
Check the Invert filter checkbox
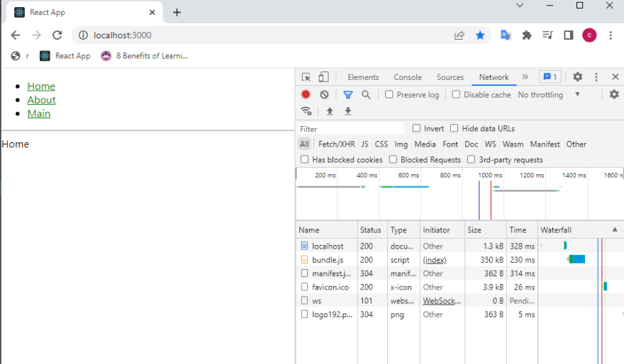416,128
